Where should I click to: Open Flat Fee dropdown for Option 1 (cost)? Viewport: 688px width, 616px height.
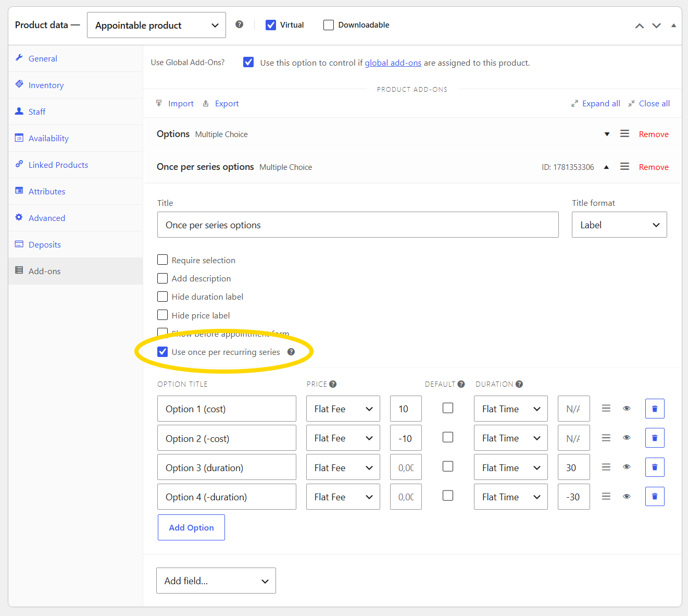coord(343,409)
